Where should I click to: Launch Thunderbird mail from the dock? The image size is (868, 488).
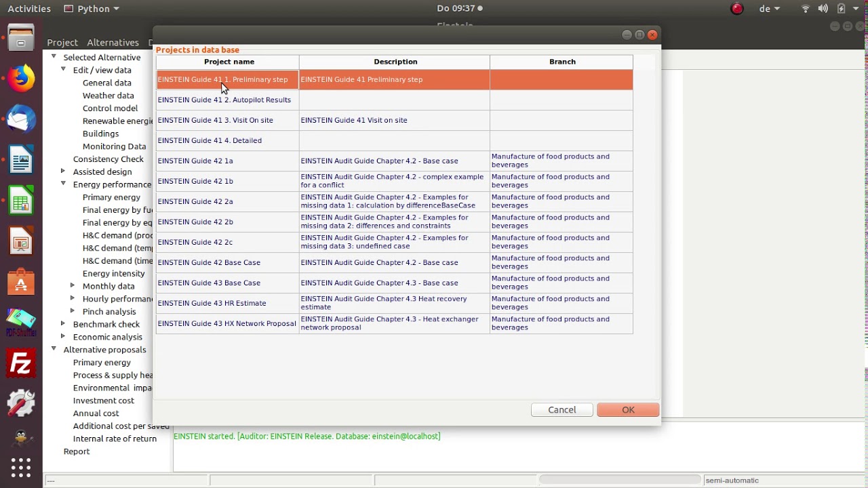(x=21, y=119)
